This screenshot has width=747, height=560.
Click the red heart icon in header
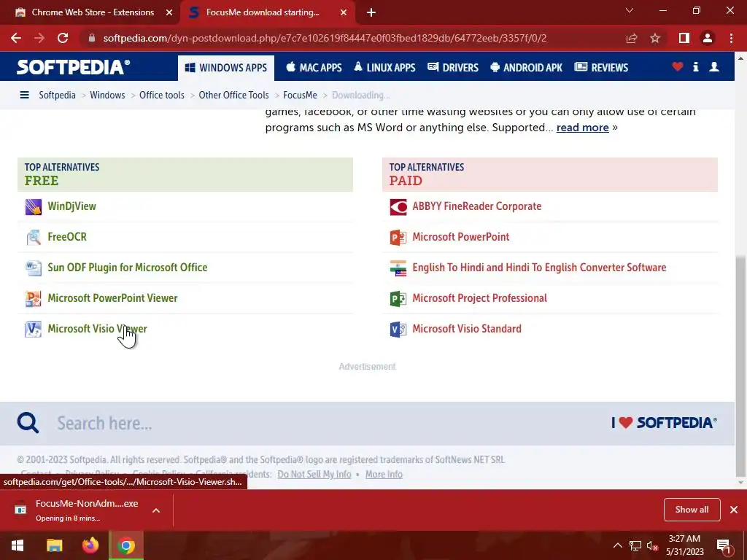pyautogui.click(x=678, y=67)
